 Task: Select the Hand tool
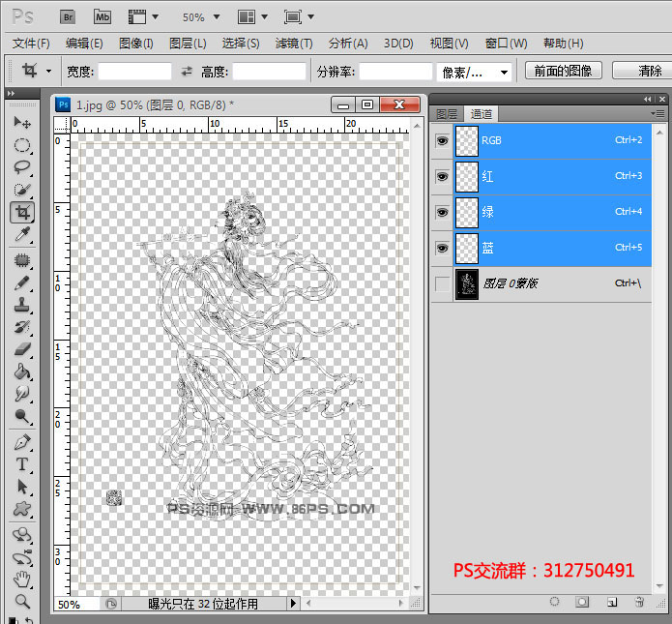coord(22,579)
